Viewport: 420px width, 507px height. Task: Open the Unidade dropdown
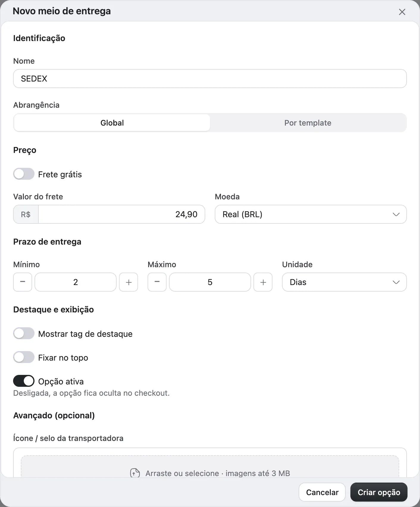[344, 282]
